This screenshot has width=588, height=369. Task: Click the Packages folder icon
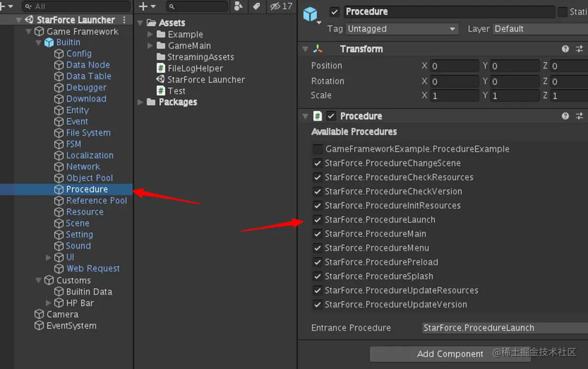pyautogui.click(x=151, y=102)
